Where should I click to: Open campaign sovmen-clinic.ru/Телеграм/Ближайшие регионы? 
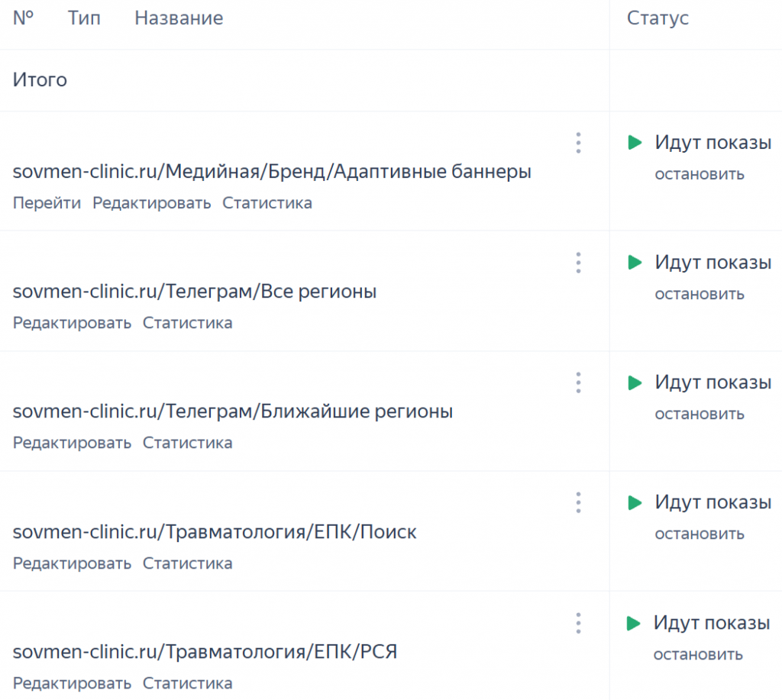pyautogui.click(x=233, y=411)
